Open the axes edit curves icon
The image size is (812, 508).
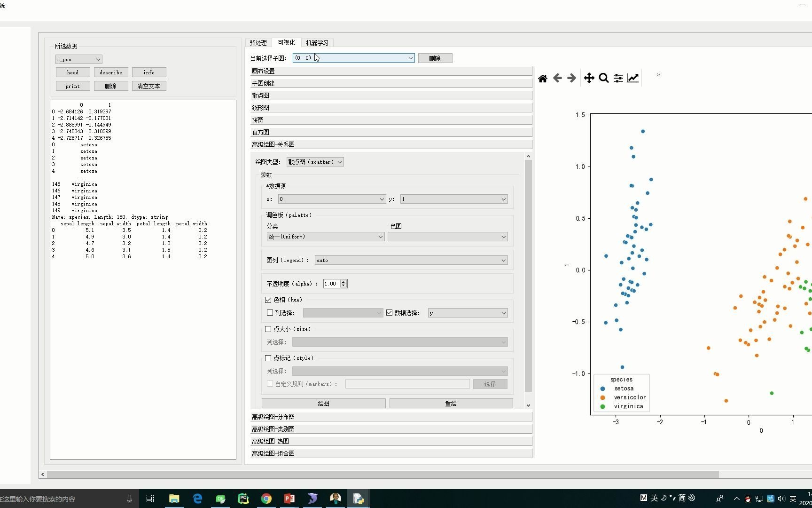633,78
